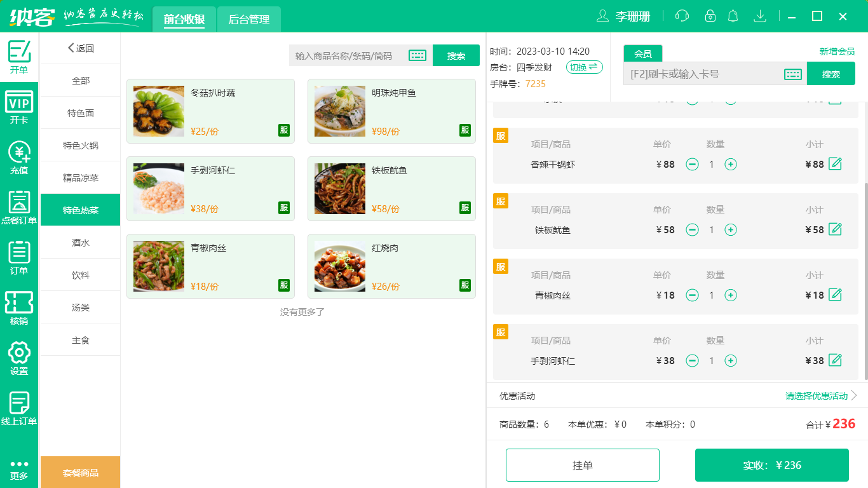868x488 pixels.
Task: Open the notification bell icon
Action: coord(733,17)
